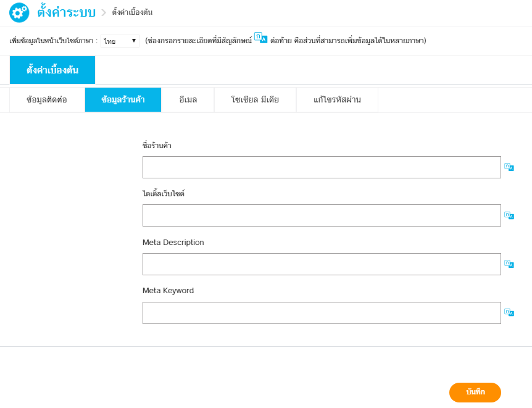Click the เพิ่มข้อมูลในหน้าเว็บไซต์ภาษา label
532x408 pixels.
click(x=53, y=41)
